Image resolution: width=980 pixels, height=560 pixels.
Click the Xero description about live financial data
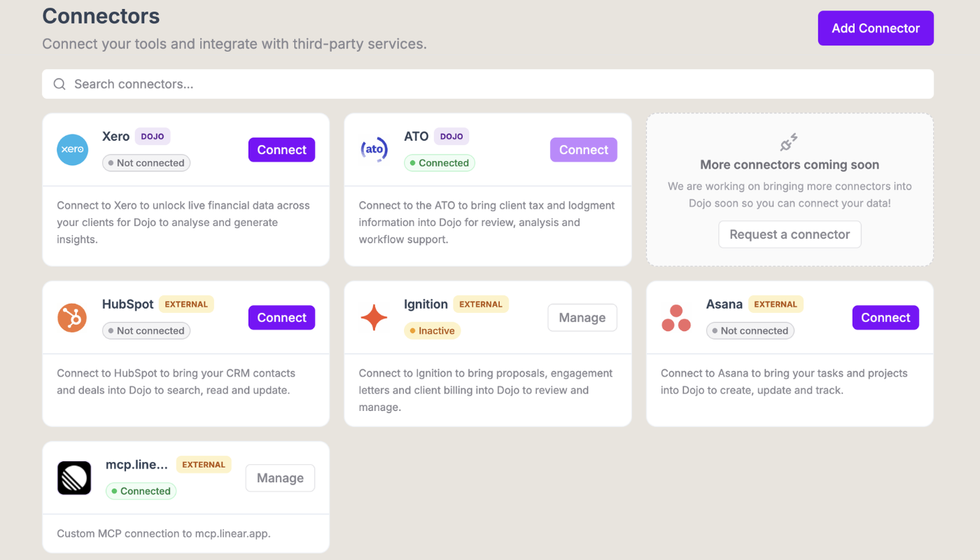(x=183, y=223)
